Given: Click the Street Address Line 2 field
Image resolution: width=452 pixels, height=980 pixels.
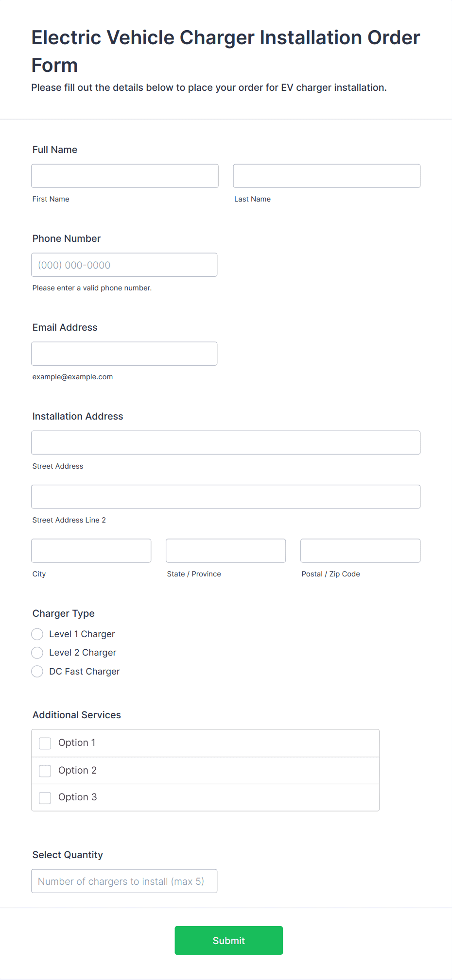Looking at the screenshot, I should [x=226, y=496].
